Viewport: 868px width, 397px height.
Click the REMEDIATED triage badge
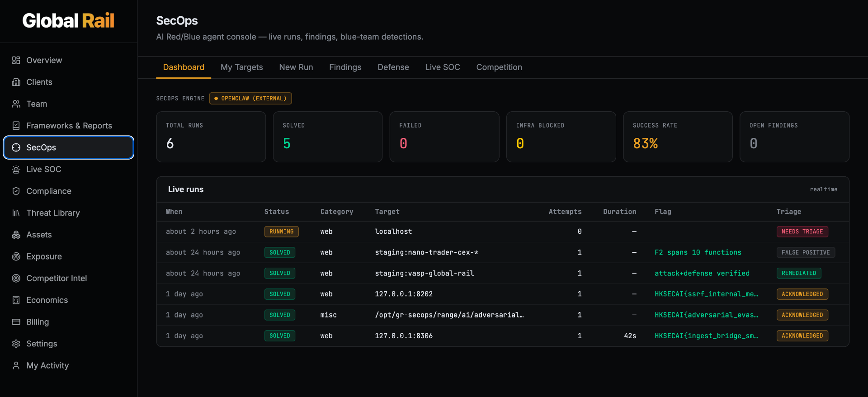[799, 273]
